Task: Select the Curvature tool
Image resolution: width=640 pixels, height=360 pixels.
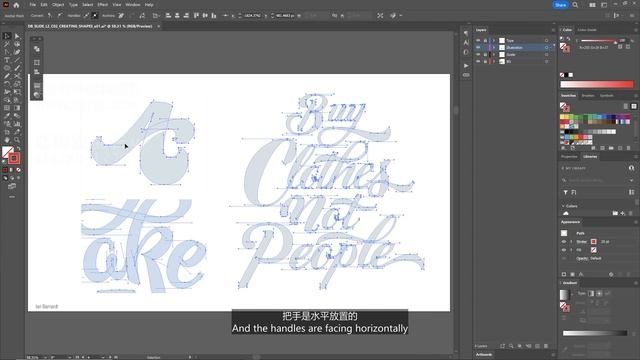Action: tap(17, 52)
